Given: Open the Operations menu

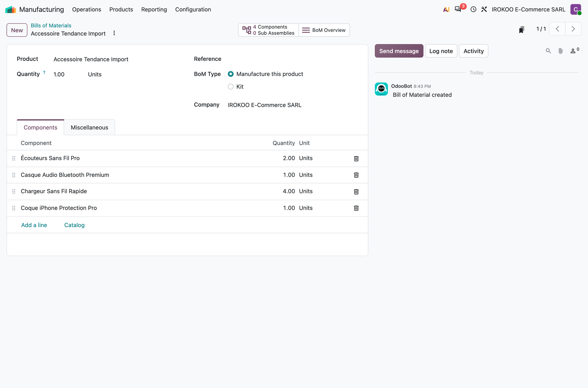Looking at the screenshot, I should 87,9.
